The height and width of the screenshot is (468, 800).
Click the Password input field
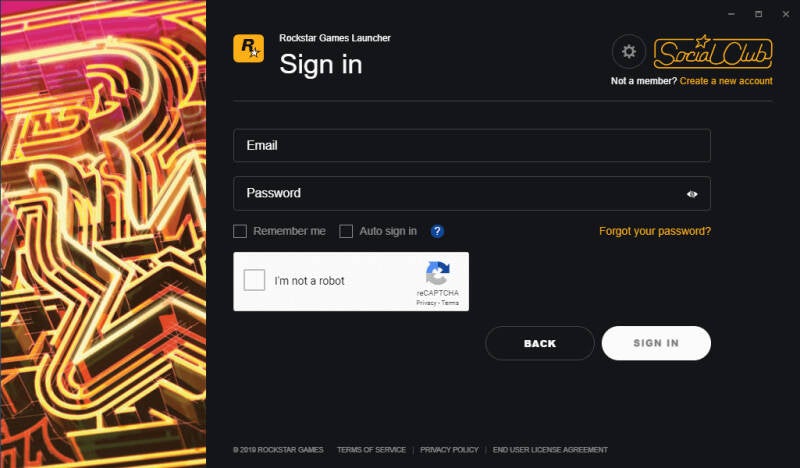[x=471, y=193]
